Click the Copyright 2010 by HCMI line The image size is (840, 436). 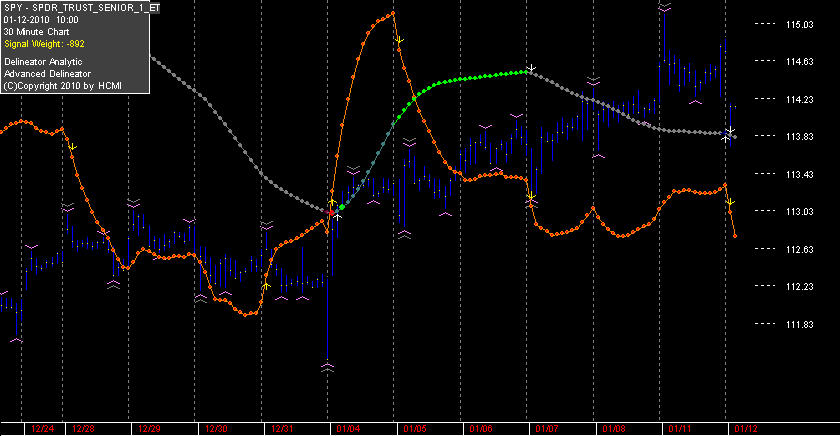[x=63, y=86]
